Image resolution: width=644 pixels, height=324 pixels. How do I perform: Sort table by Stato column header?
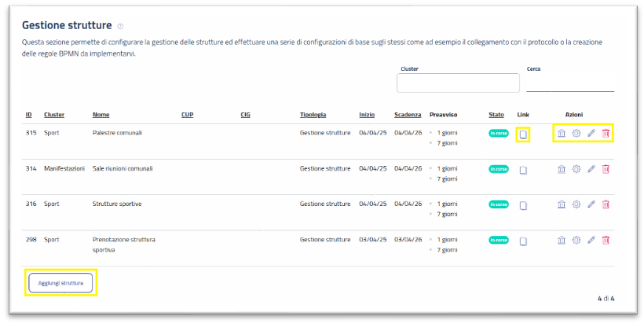tap(496, 114)
